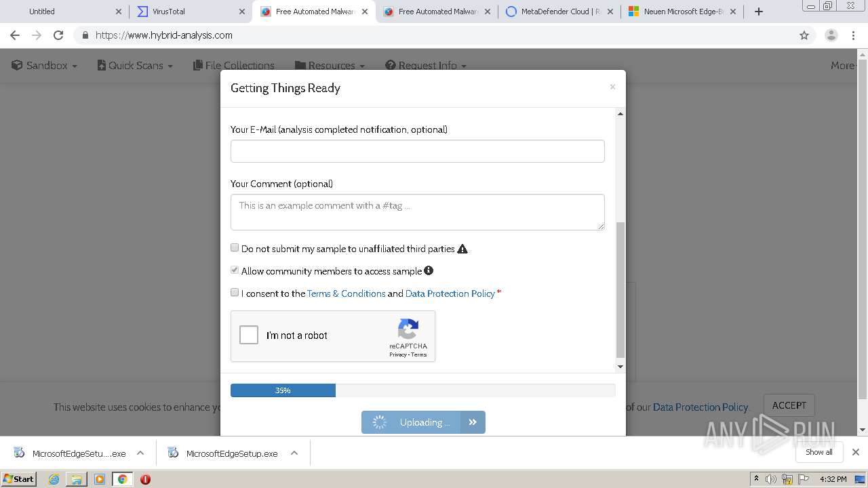
Task: Click the browser back arrow
Action: pyautogui.click(x=15, y=35)
